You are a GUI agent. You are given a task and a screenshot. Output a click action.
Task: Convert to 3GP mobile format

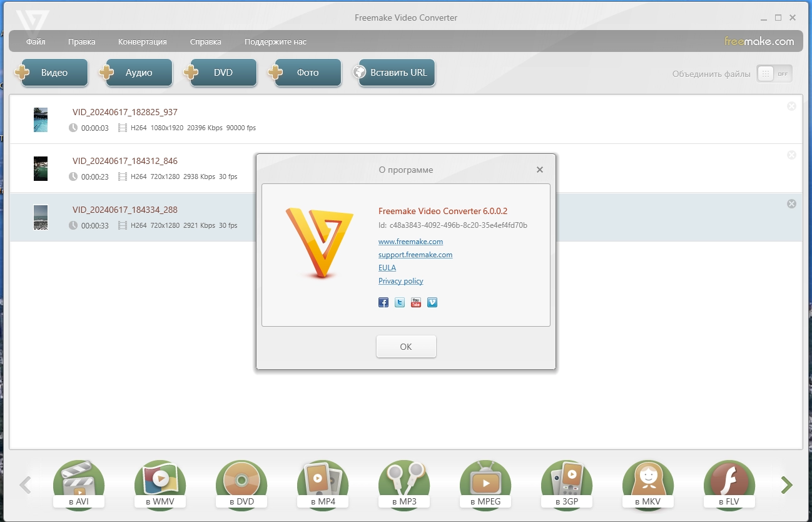pyautogui.click(x=567, y=484)
